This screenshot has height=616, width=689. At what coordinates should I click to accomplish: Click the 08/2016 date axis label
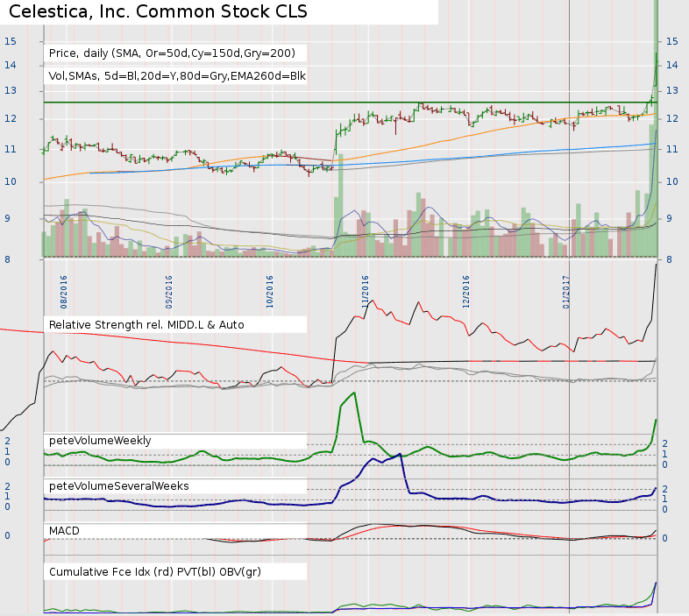pyautogui.click(x=64, y=292)
